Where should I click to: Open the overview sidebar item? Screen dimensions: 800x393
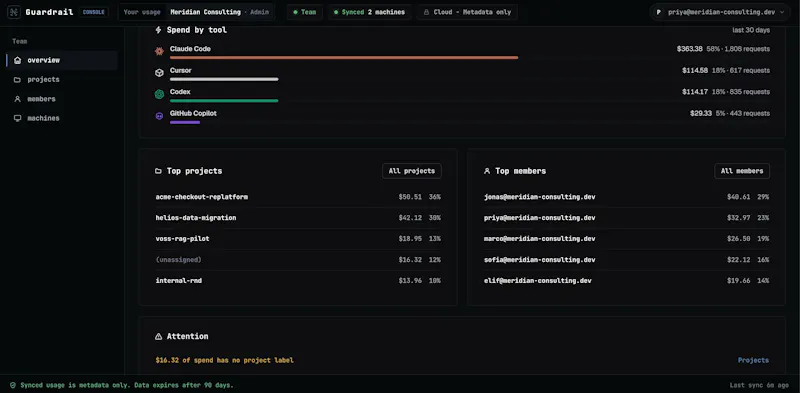point(62,60)
